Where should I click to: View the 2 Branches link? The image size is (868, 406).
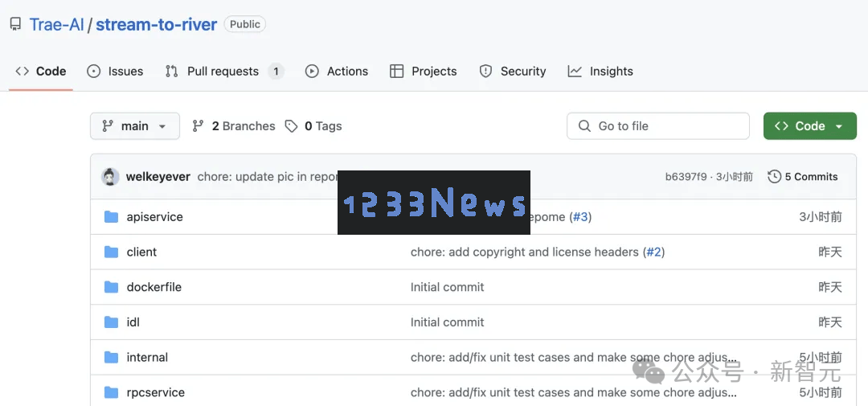(x=234, y=126)
